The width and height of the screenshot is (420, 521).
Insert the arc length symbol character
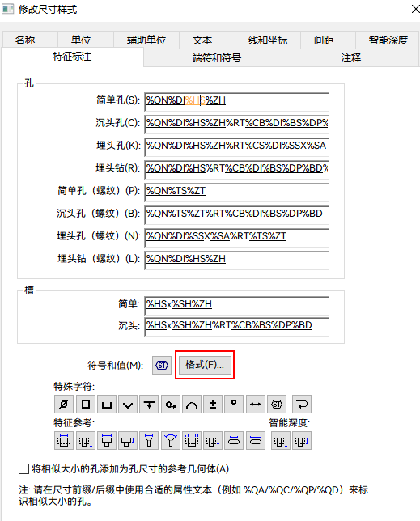[x=192, y=404]
